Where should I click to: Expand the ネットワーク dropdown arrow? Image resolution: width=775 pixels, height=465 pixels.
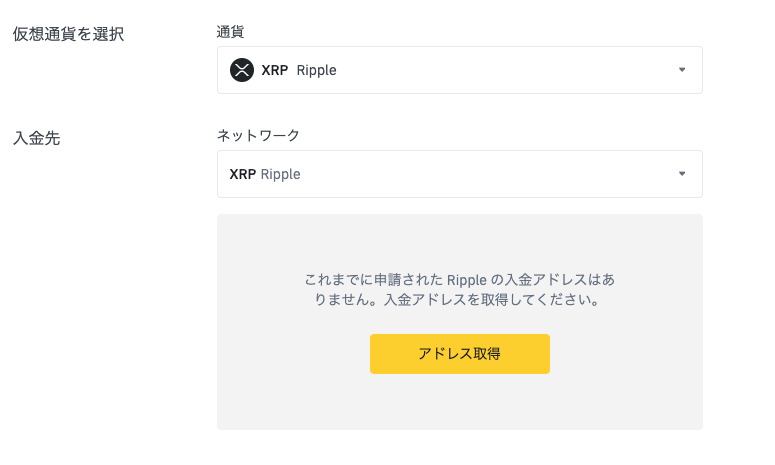coord(682,173)
